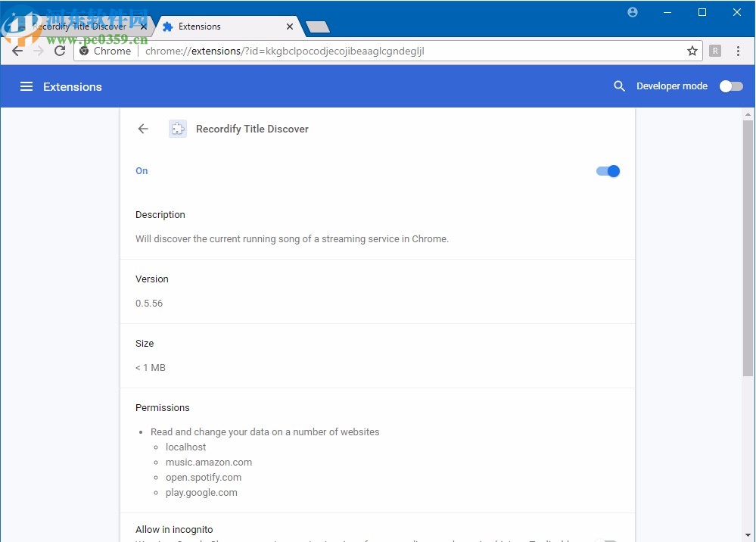Open the Chrome profile account icon
Screen dimensions: 756x542
[x=633, y=12]
